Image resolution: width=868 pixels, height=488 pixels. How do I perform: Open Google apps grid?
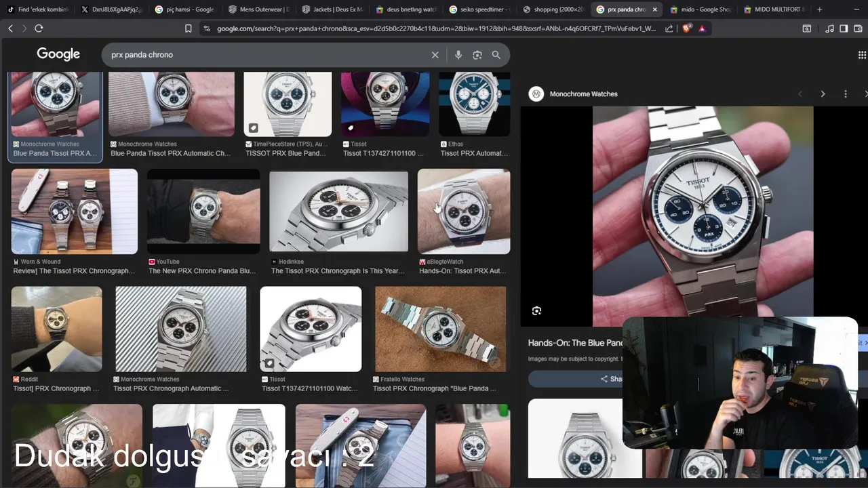tap(863, 55)
